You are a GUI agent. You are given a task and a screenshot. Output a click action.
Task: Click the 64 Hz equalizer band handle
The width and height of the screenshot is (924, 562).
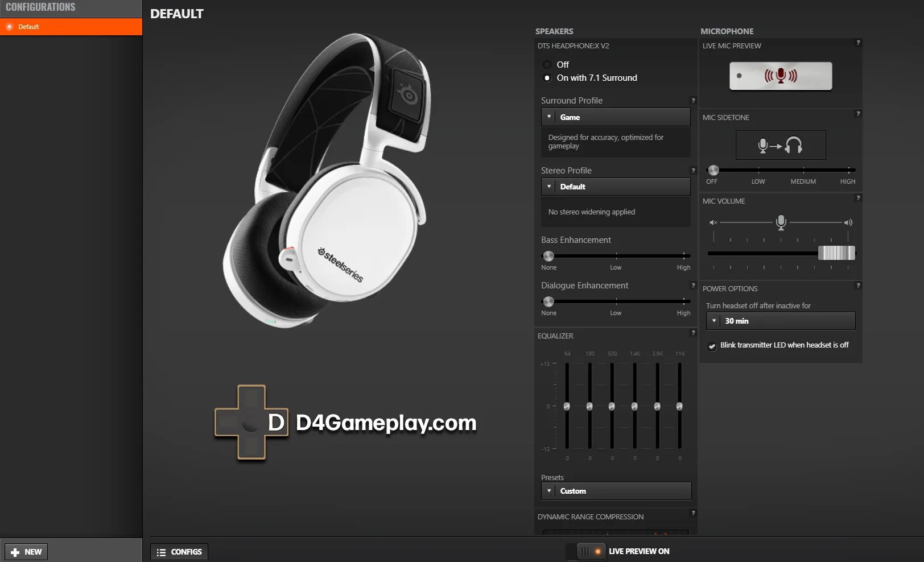pyautogui.click(x=567, y=406)
